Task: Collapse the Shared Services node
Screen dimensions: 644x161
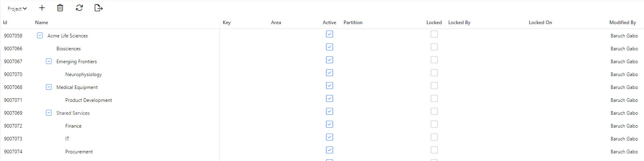Action: click(49, 113)
